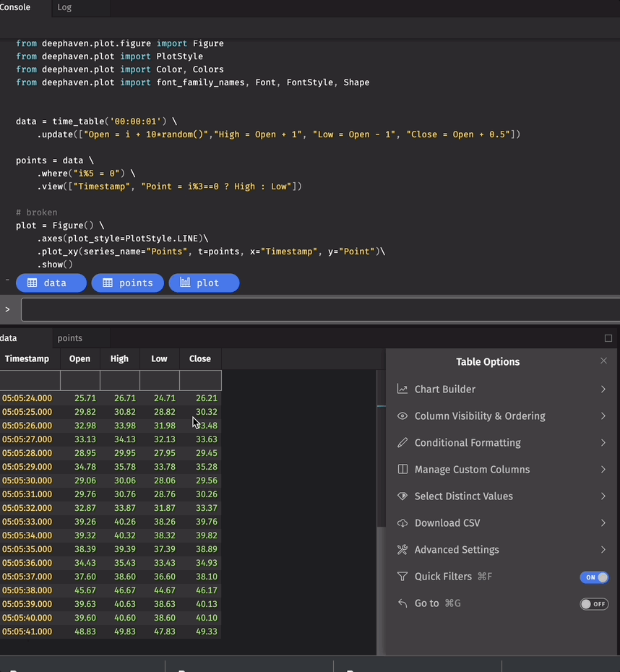Open the data table button
Viewport: 620px width, 672px height.
pyautogui.click(x=51, y=283)
